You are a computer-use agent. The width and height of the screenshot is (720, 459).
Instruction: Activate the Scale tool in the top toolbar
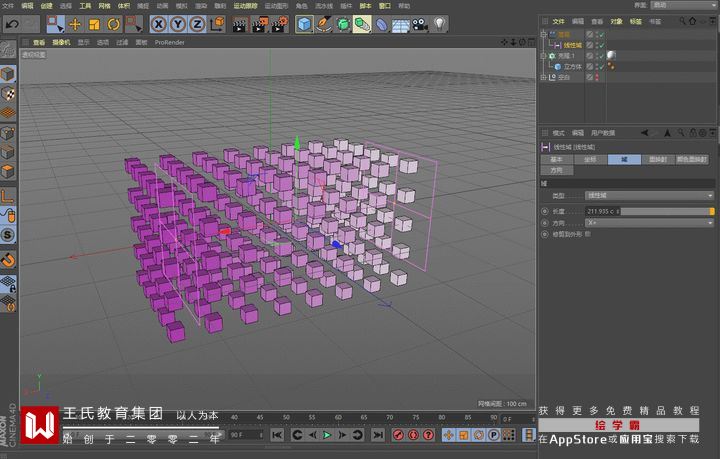pos(94,24)
